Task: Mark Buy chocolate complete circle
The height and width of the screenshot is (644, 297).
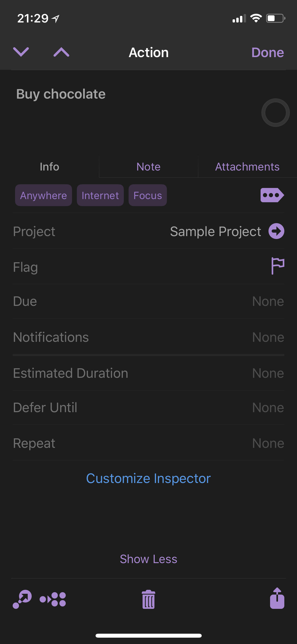Action: tap(275, 113)
